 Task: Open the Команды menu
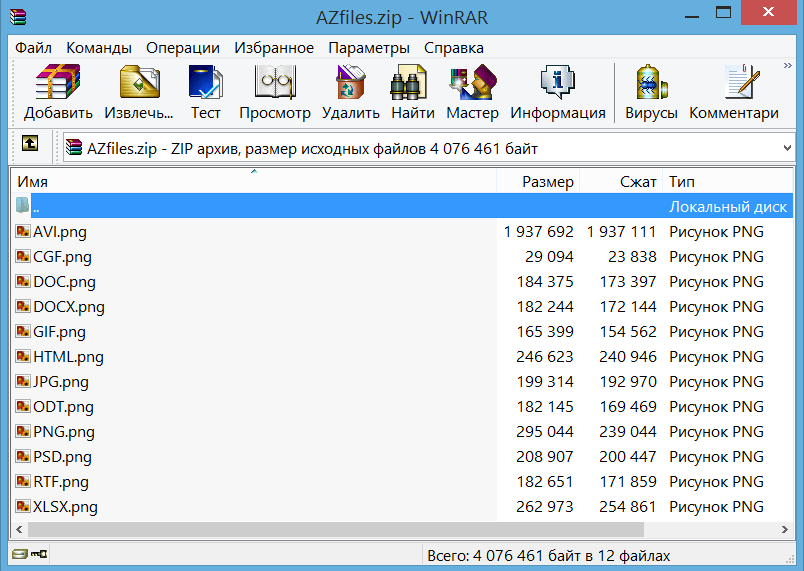pos(99,48)
